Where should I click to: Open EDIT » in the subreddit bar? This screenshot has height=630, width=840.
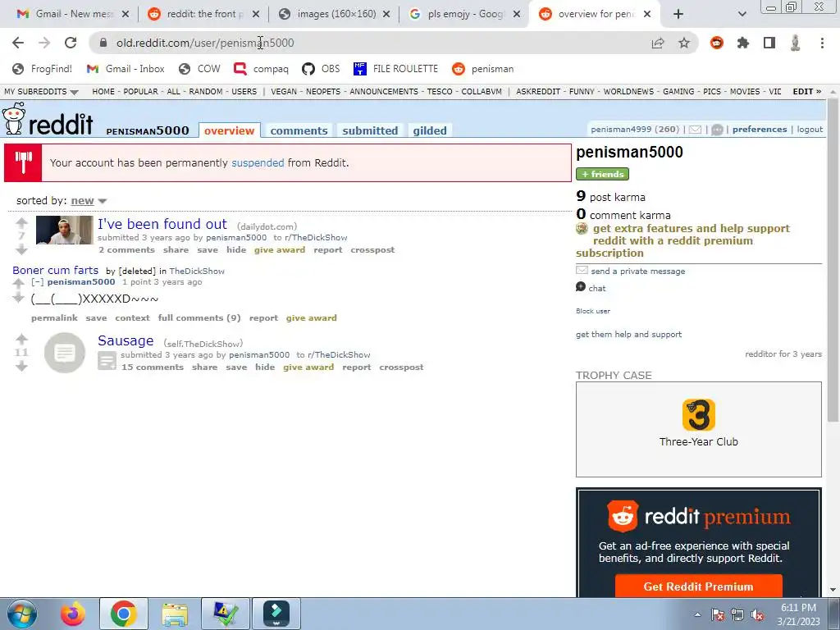pyautogui.click(x=807, y=92)
